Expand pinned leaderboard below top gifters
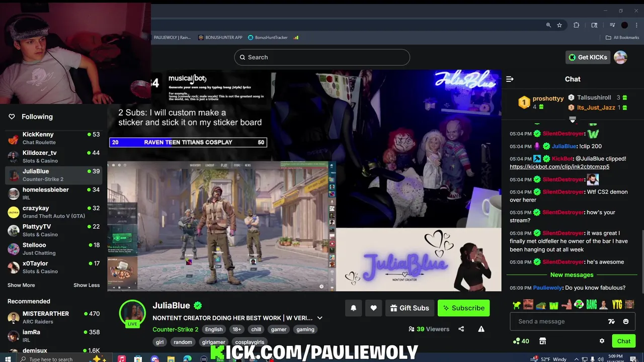The width and height of the screenshot is (644, 362). point(572,119)
